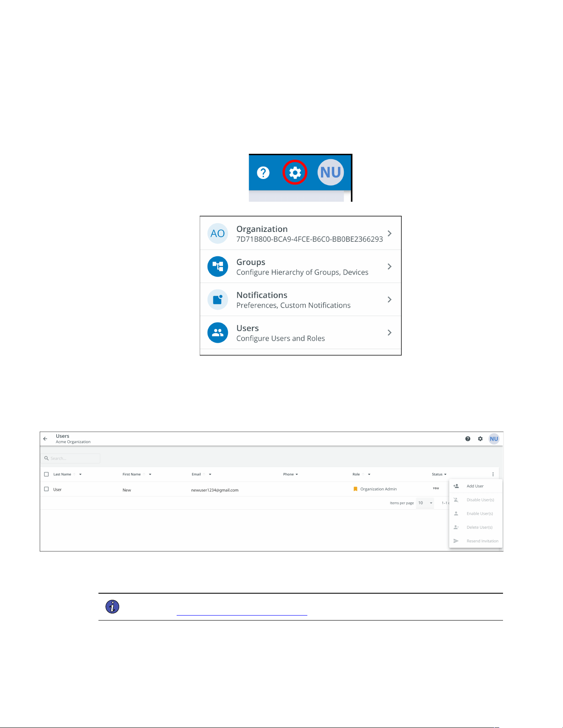Click the email newuser1234@gmail.com

click(x=215, y=490)
